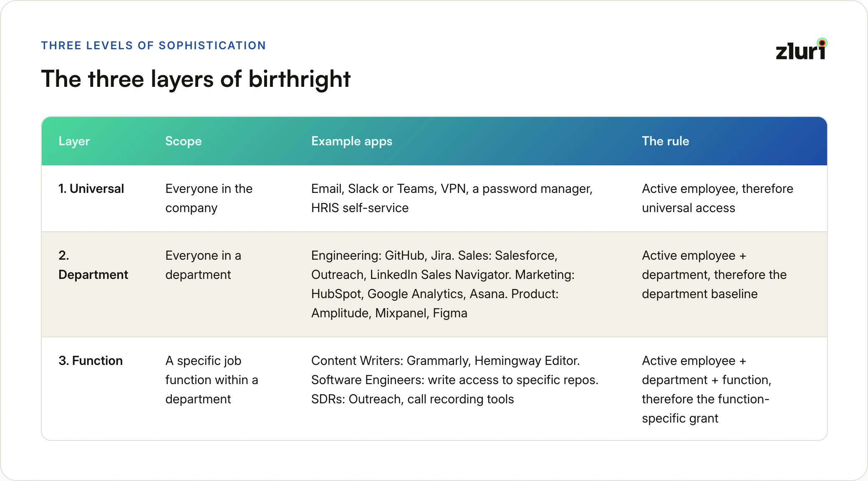This screenshot has height=481, width=868.
Task: Click the 'Content Writers: Grammarly, Hemingway Editor' cell
Action: coord(455,380)
